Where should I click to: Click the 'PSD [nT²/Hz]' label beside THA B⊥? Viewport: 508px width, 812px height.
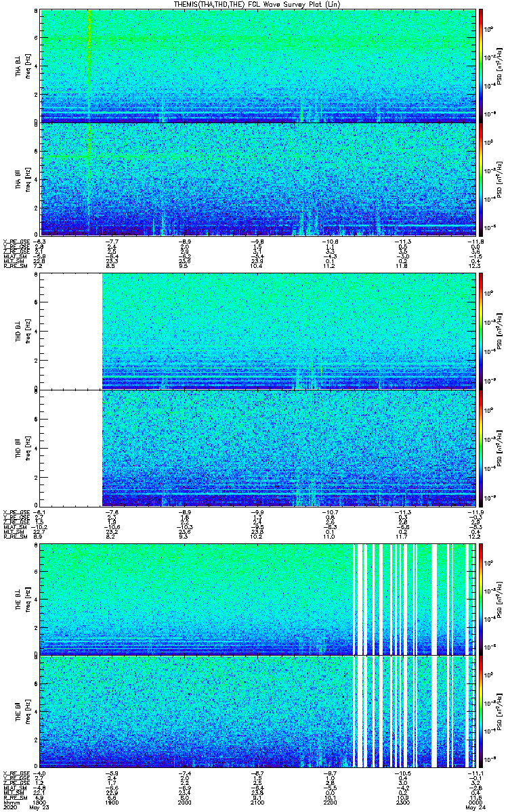pos(499,66)
